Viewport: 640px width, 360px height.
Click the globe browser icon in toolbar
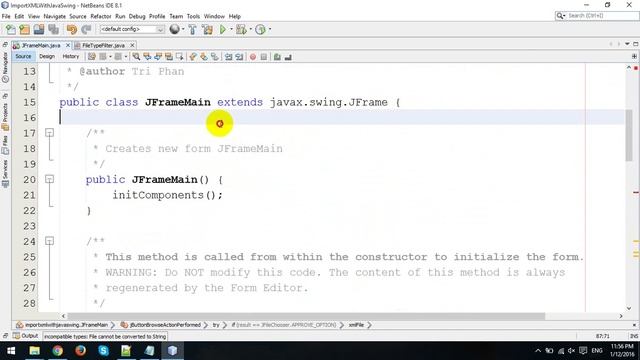pyautogui.click(x=174, y=29)
